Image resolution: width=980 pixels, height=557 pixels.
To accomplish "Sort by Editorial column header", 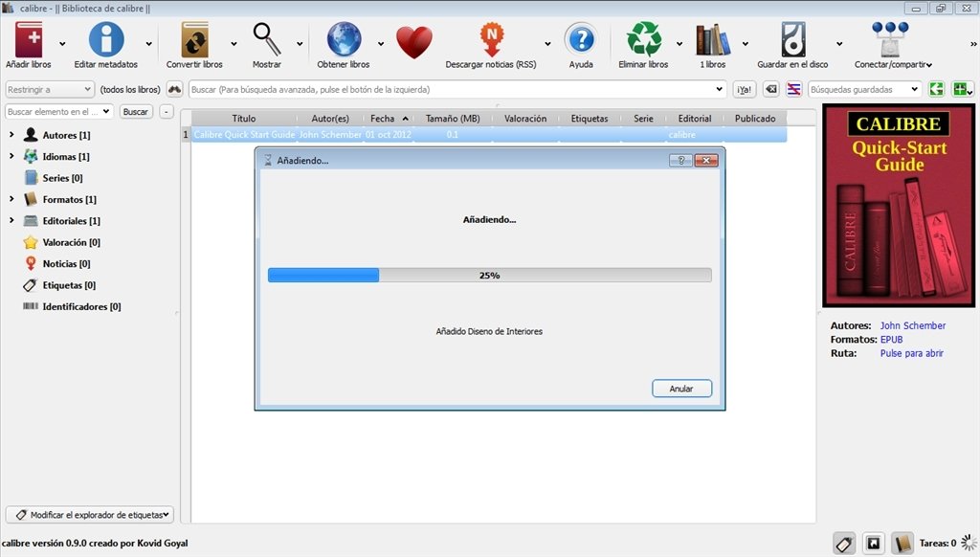I will [x=695, y=118].
